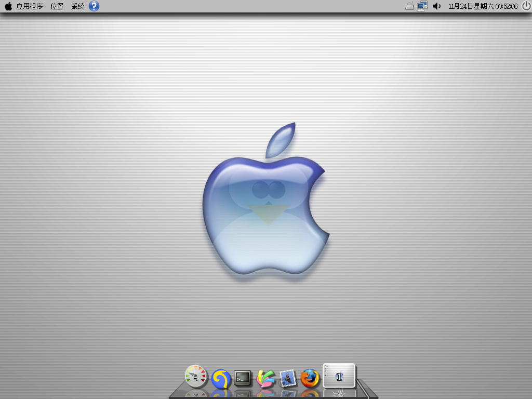Open the calendar from the 11月24日星期六 clock
Screen dimensions: 532x399
point(483,6)
